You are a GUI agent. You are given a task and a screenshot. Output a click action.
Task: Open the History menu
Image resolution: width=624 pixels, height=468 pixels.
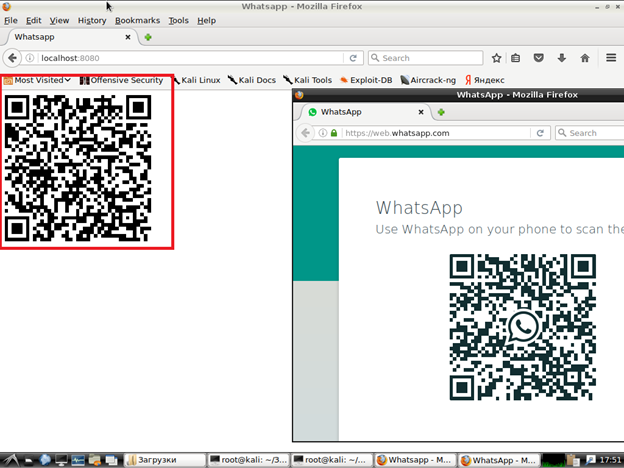pyautogui.click(x=92, y=20)
